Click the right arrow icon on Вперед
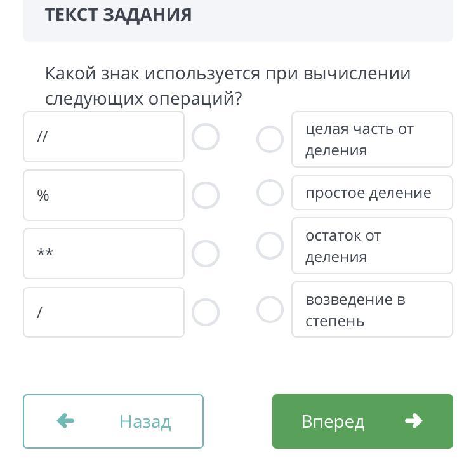The image size is (476, 476). 413,421
